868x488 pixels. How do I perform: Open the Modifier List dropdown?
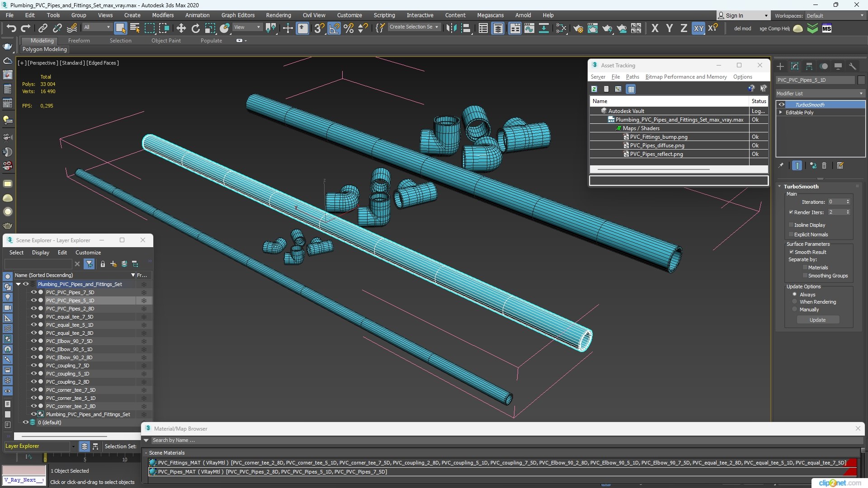click(820, 94)
